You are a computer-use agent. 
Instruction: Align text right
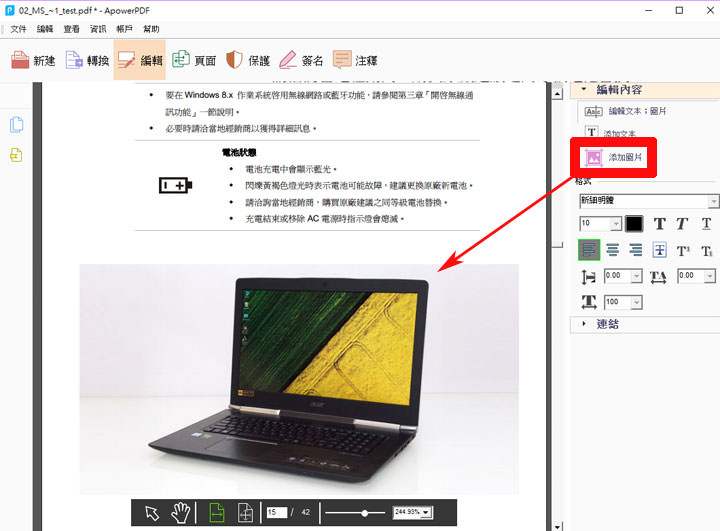click(636, 250)
